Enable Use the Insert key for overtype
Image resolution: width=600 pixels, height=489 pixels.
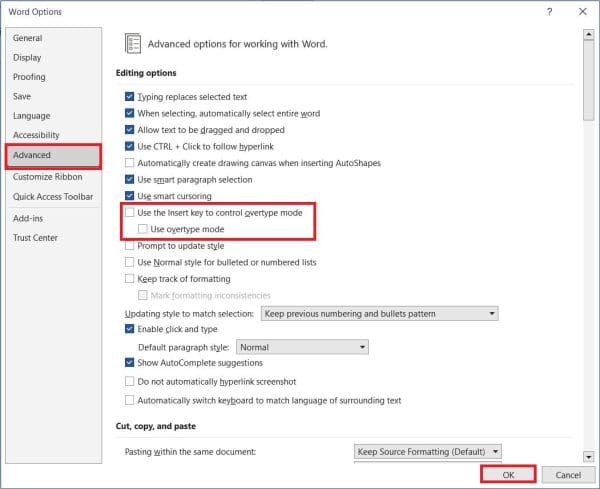(130, 213)
